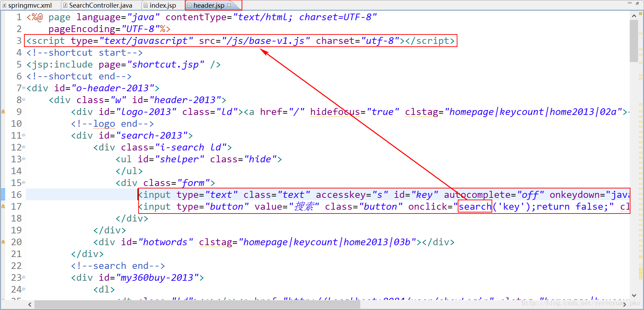644x310 pixels.
Task: Maximize/restore the editor area
Action: [x=637, y=3]
